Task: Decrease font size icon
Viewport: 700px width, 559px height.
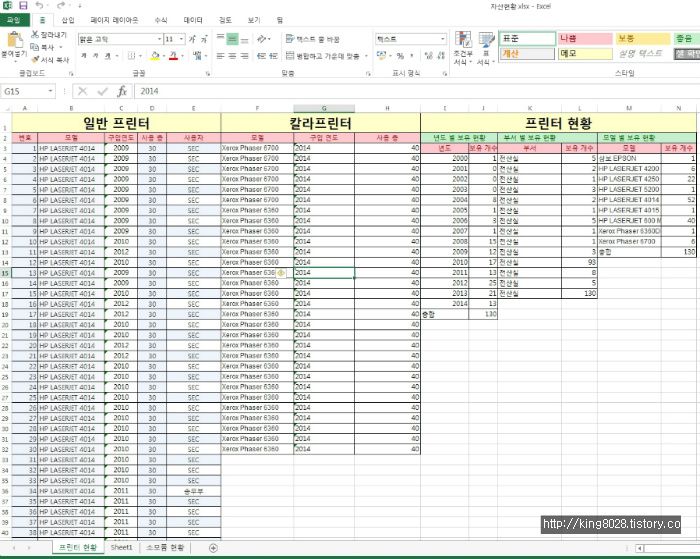Action: point(204,39)
